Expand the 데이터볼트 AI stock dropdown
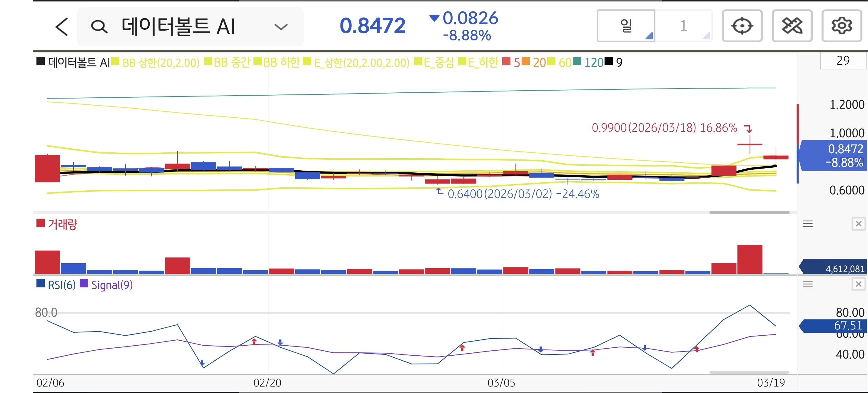 281,27
